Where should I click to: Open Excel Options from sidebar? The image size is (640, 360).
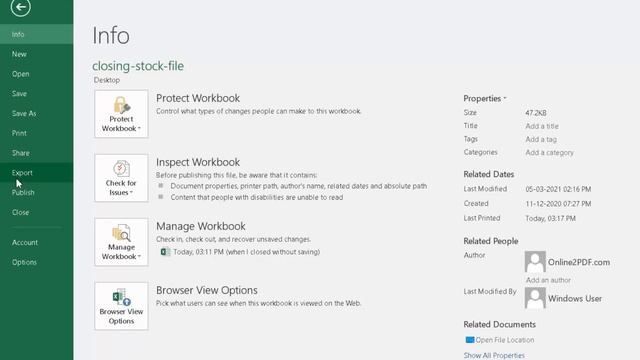(37, 262)
